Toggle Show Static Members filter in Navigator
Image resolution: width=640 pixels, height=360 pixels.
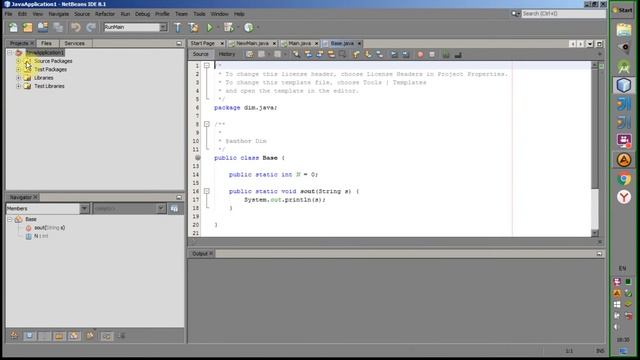click(44, 336)
